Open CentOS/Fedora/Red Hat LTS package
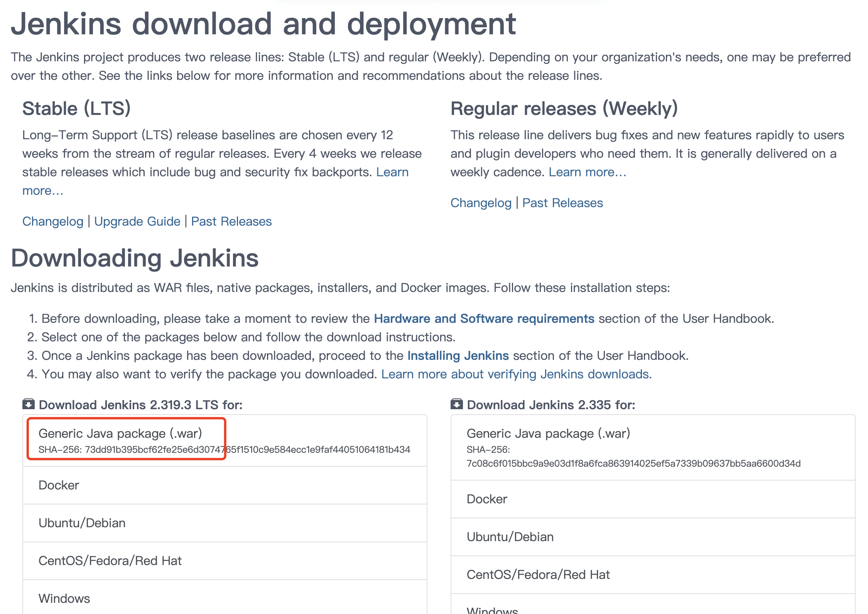The height and width of the screenshot is (614, 868). (x=110, y=561)
